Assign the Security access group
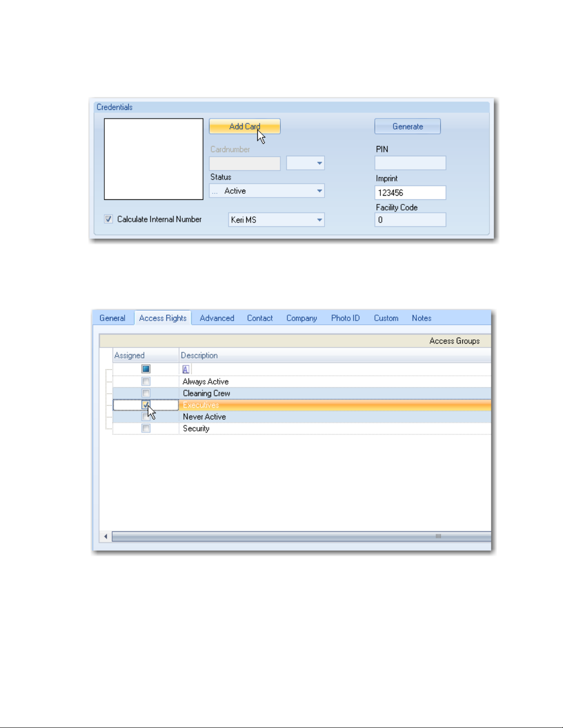The height and width of the screenshot is (728, 563). (x=146, y=428)
